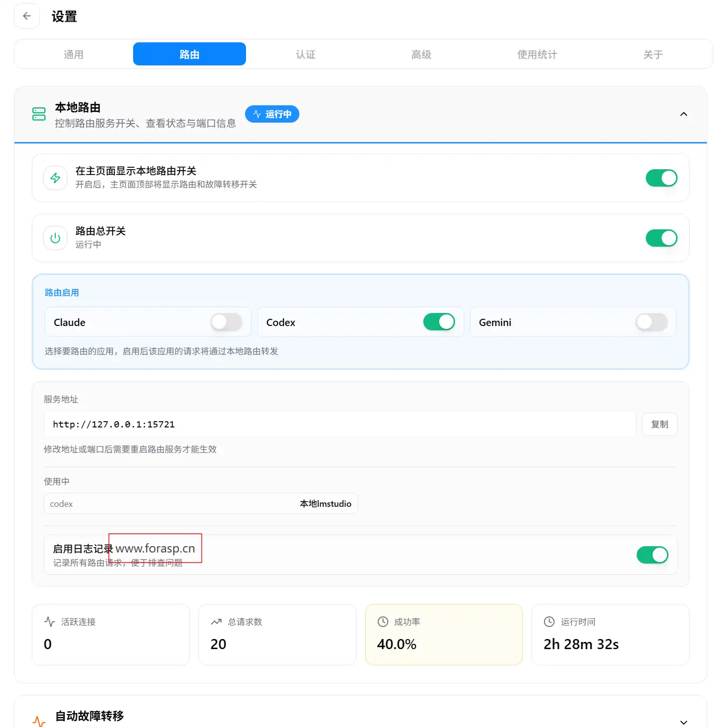Viewport: 728px width, 727px height.
Task: Click the 本地路由 server icon
Action: pyautogui.click(x=39, y=114)
